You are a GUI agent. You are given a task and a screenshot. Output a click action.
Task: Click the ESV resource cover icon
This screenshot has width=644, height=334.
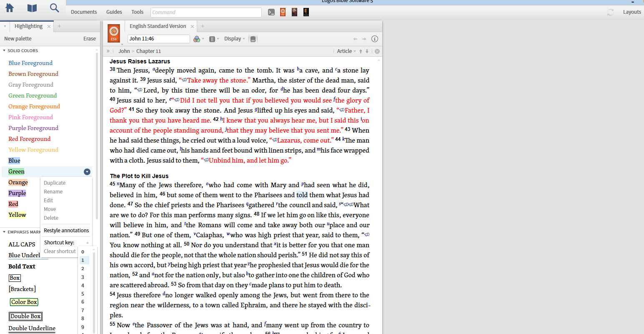point(114,33)
